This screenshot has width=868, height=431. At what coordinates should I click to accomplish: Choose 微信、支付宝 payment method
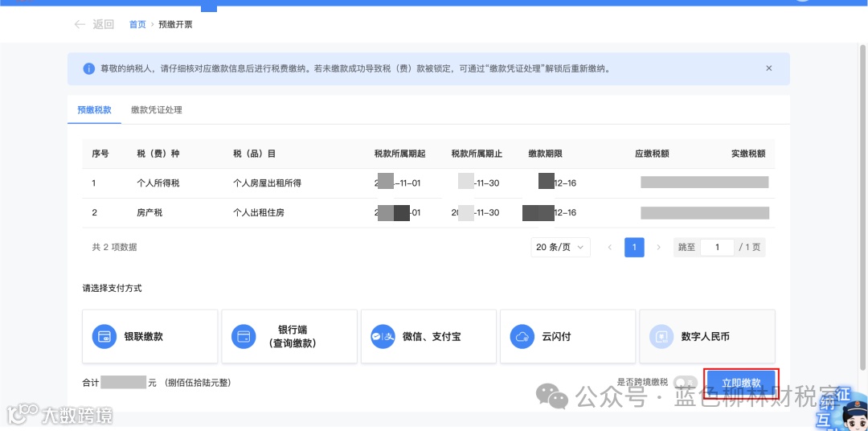pyautogui.click(x=428, y=336)
